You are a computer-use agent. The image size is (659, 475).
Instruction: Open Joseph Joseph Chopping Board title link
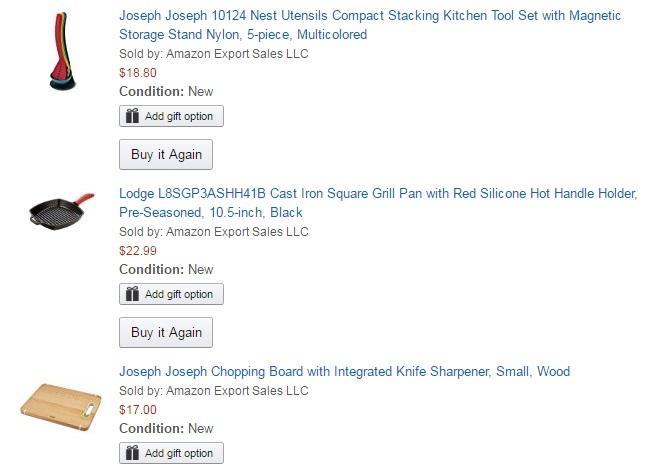(x=344, y=372)
